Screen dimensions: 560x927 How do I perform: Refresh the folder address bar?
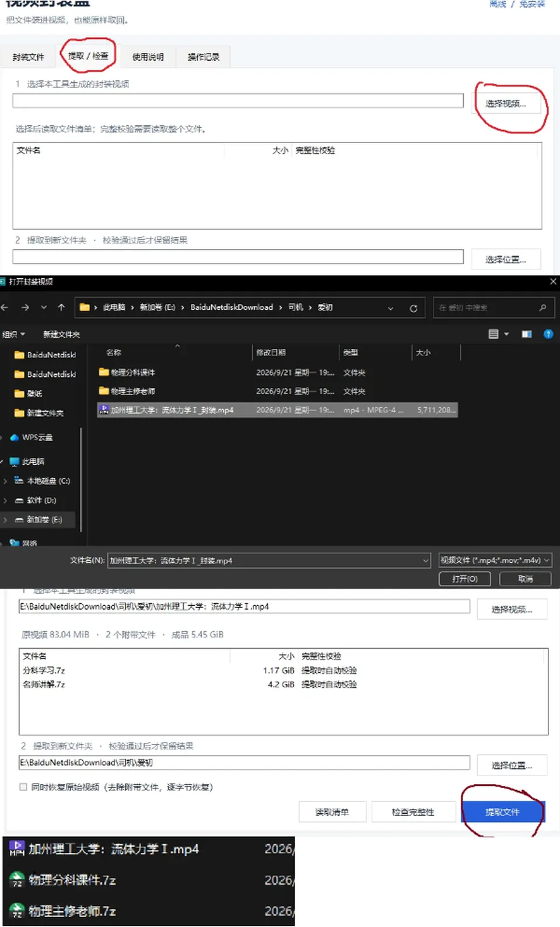pos(413,308)
